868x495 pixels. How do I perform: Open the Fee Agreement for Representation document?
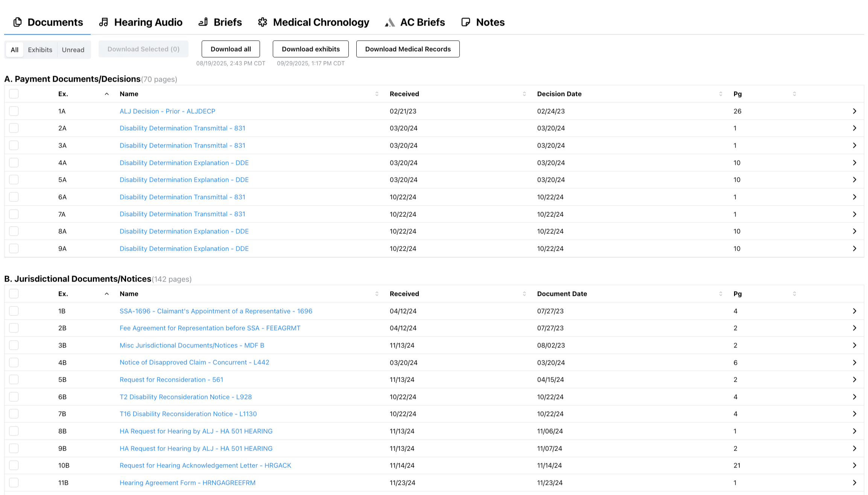point(210,328)
